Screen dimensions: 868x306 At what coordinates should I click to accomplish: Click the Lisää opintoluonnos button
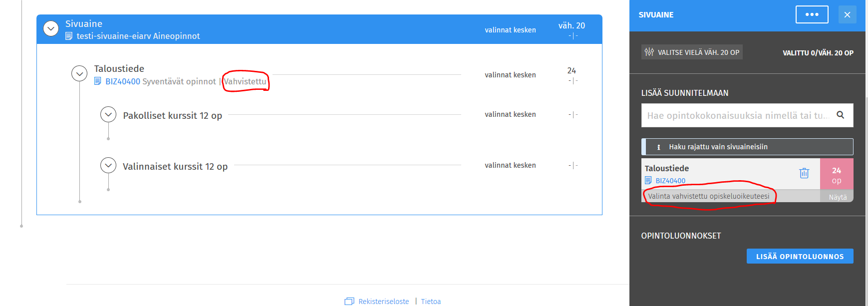click(x=800, y=256)
